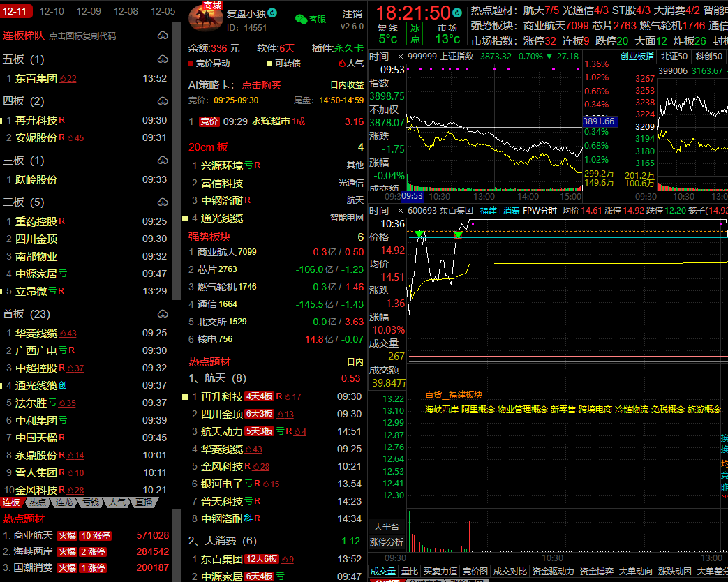The height and width of the screenshot is (582, 728).
Task: Close the 上证指数 info panel with the × icon
Action: click(400, 56)
